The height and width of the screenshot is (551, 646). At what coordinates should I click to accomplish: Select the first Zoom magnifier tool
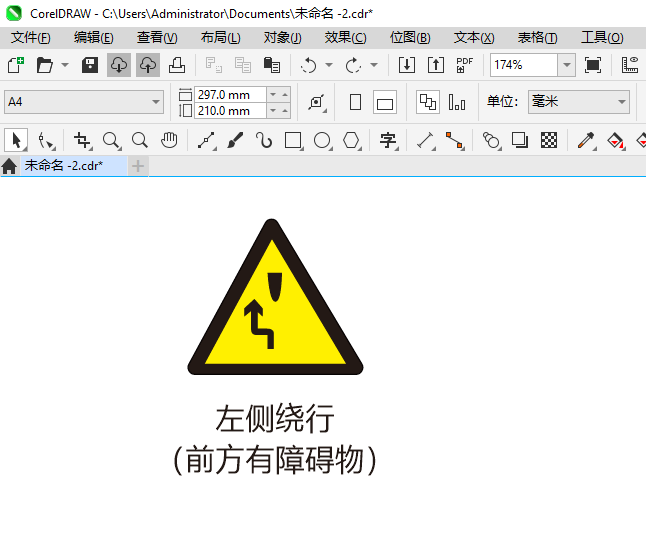[x=112, y=141]
